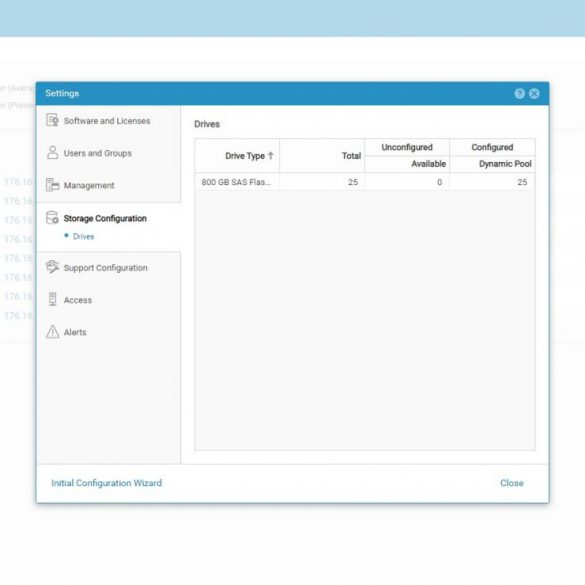The height and width of the screenshot is (585, 585).
Task: Click the Support Configuration wrench icon
Action: click(x=52, y=267)
